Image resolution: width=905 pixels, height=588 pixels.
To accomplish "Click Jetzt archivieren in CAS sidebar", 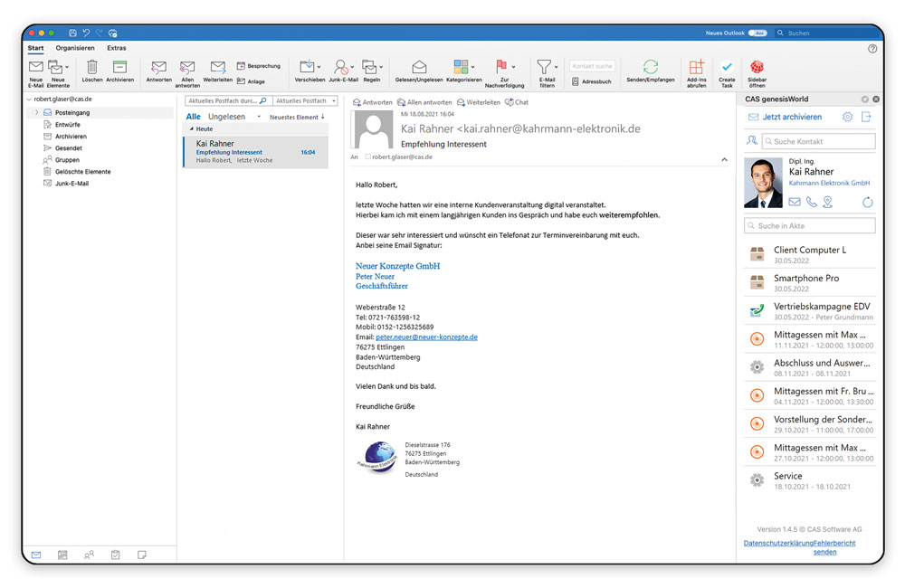I will click(x=792, y=117).
